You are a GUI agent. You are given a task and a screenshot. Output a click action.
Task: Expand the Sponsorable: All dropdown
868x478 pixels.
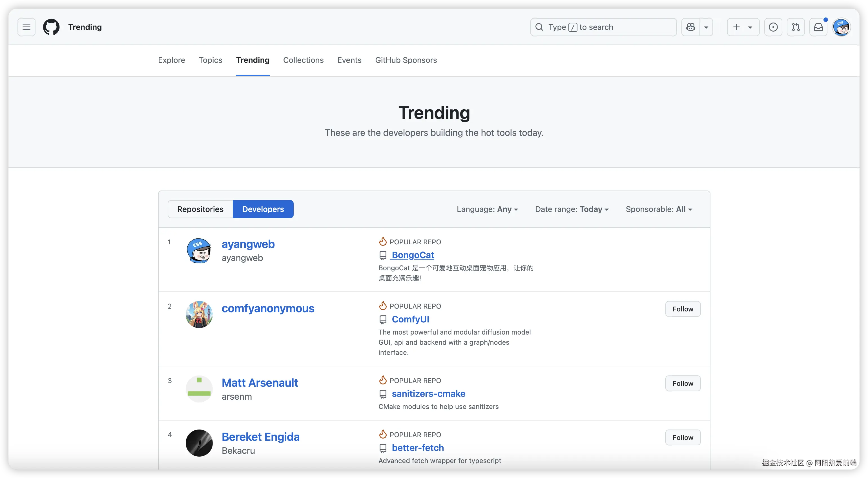click(659, 209)
